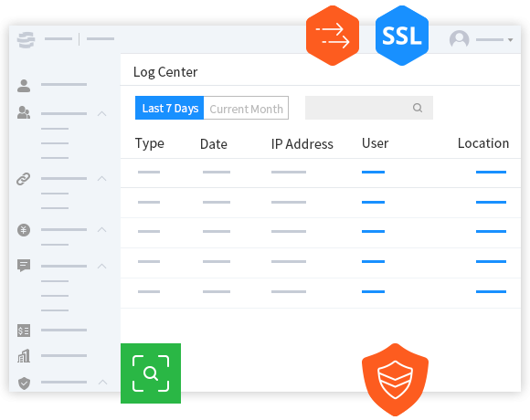Click the single user sidebar icon
530x420 pixels.
pos(24,86)
